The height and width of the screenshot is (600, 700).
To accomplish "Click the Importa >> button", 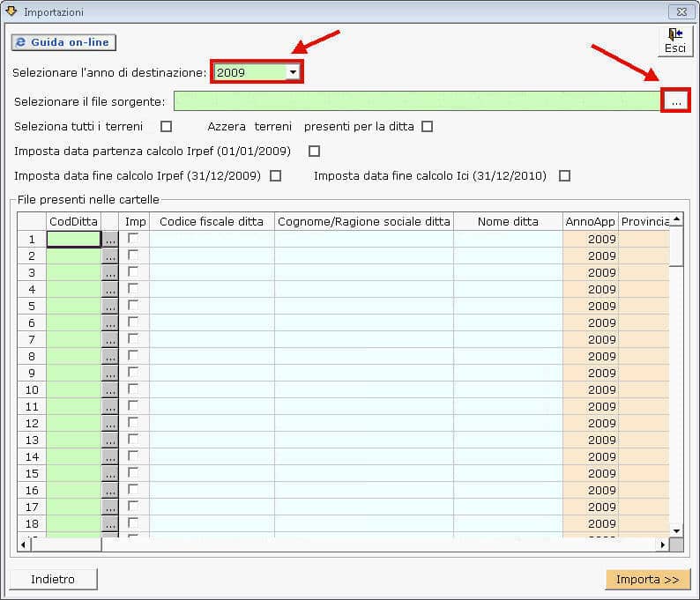I will tap(647, 579).
